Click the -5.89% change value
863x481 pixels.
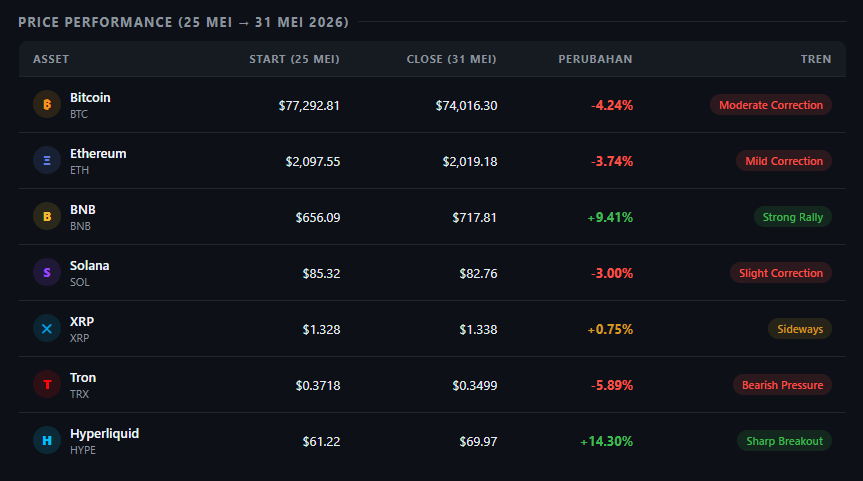611,386
